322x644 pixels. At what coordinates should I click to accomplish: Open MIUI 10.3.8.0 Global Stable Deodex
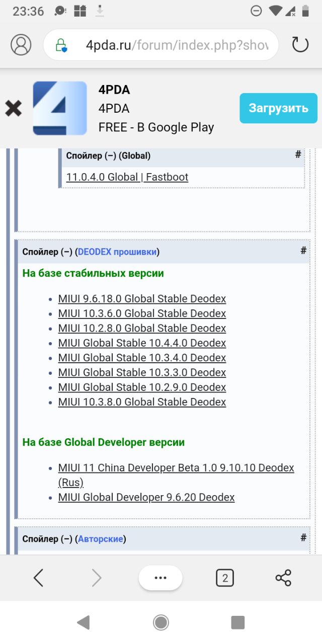142,402
